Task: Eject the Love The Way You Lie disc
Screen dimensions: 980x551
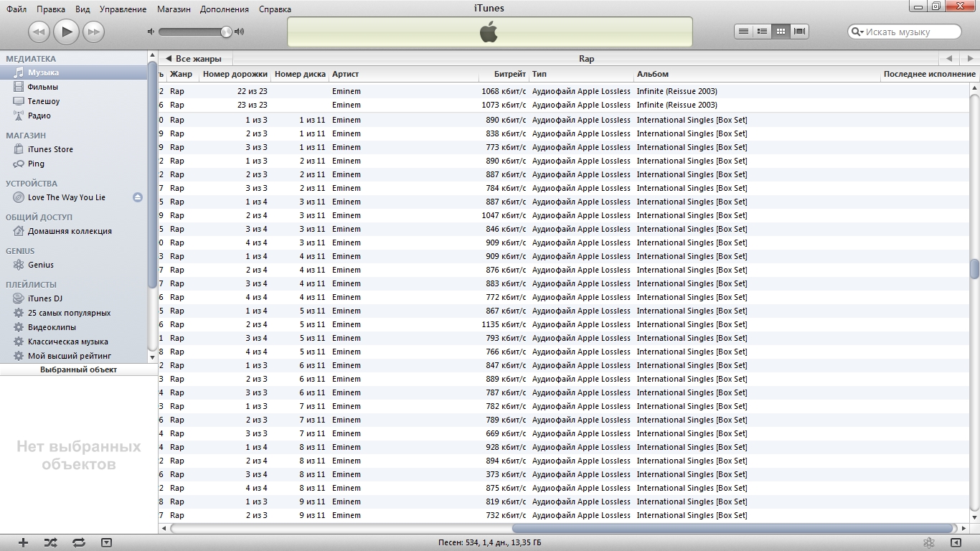Action: [x=138, y=197]
